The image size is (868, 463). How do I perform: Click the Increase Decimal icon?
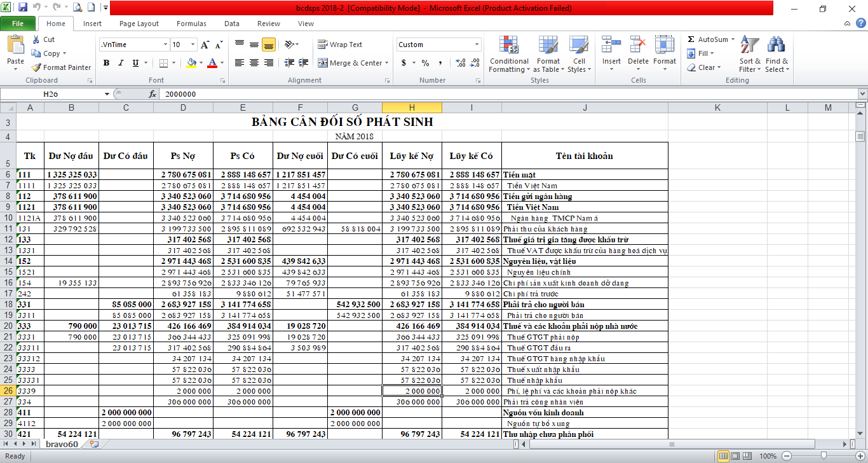[x=460, y=63]
